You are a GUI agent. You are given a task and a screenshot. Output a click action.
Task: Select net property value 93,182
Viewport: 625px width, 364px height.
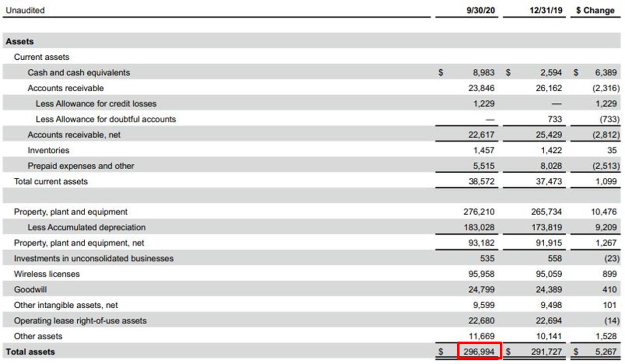click(481, 243)
